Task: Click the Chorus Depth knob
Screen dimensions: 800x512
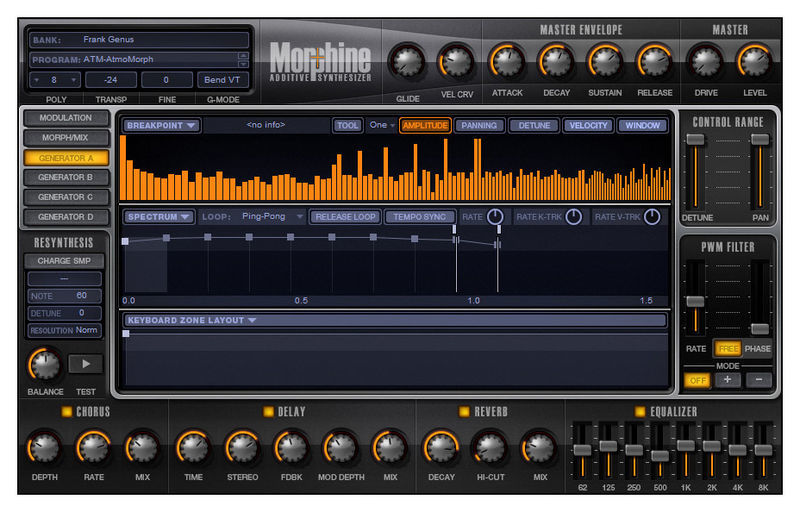Action: [44, 448]
